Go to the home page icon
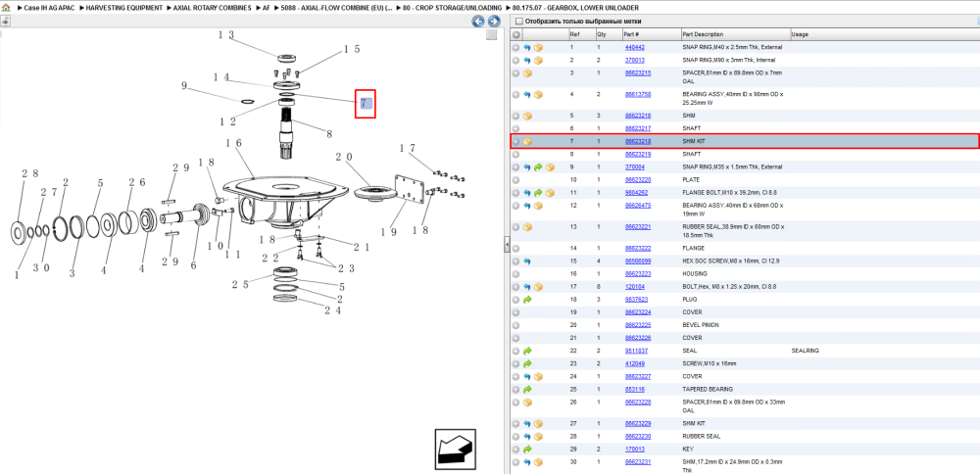The width and height of the screenshot is (980, 474). [6, 8]
